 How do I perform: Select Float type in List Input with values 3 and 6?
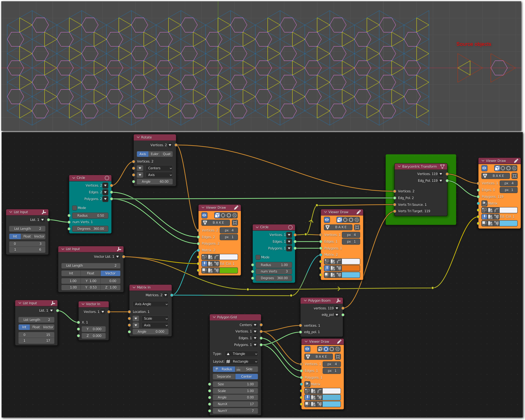point(27,236)
